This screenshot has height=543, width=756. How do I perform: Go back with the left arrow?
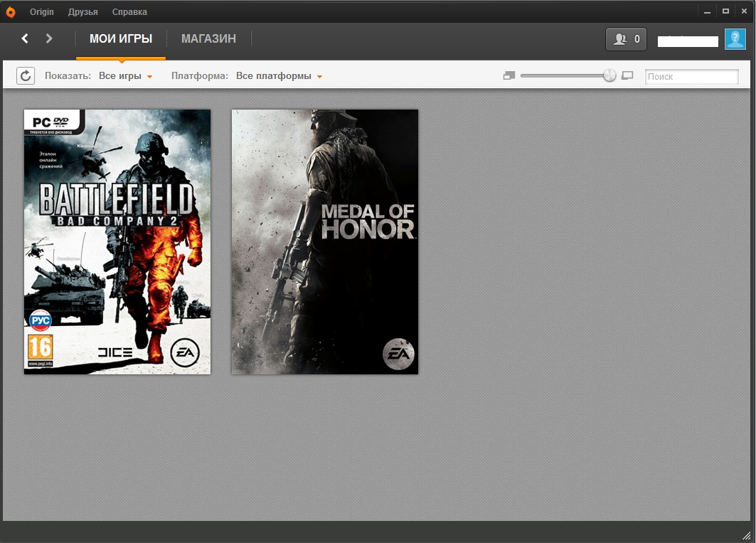pos(25,38)
